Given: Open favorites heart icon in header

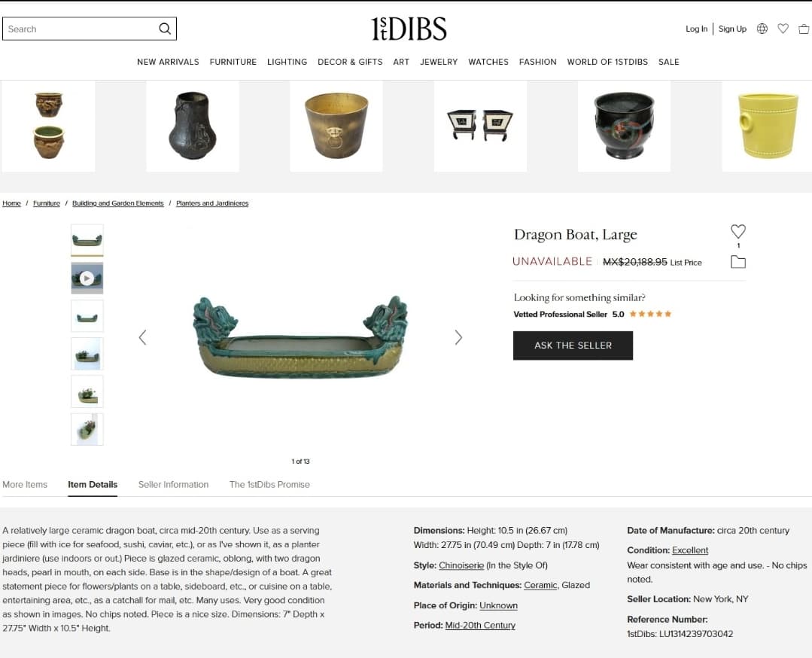Looking at the screenshot, I should [783, 29].
